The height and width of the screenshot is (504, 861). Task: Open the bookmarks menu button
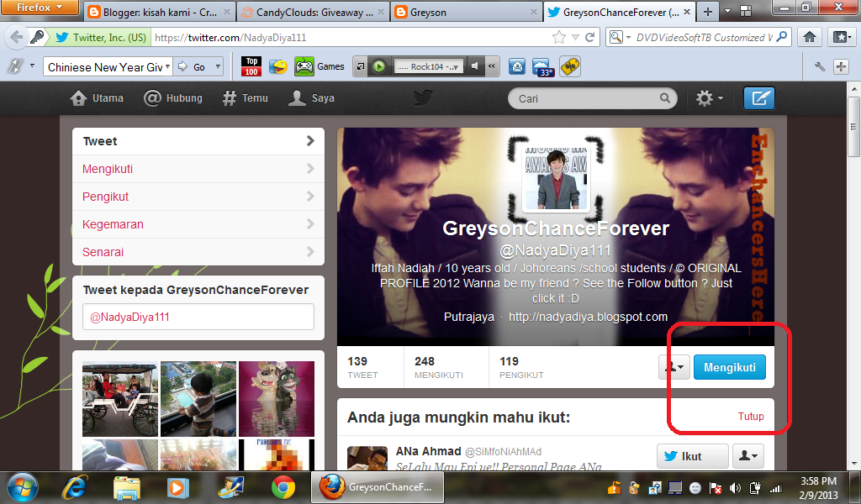[x=842, y=37]
